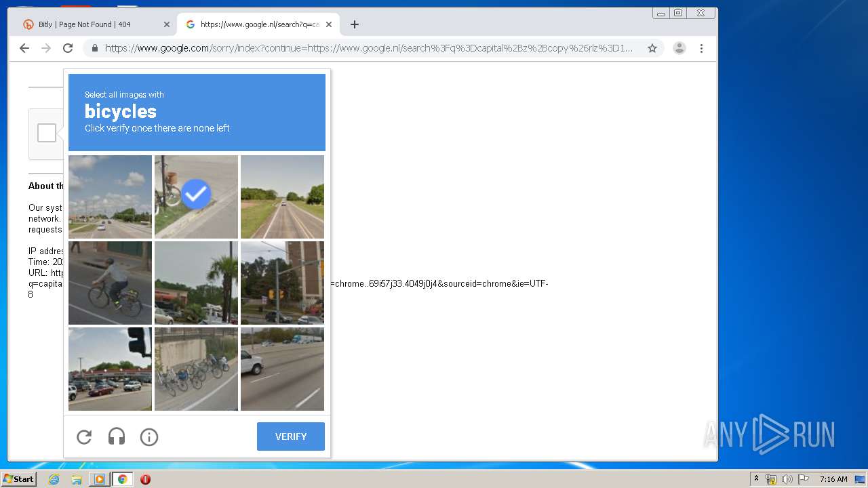Select the cyclist riding a bicycle tile

tap(110, 283)
